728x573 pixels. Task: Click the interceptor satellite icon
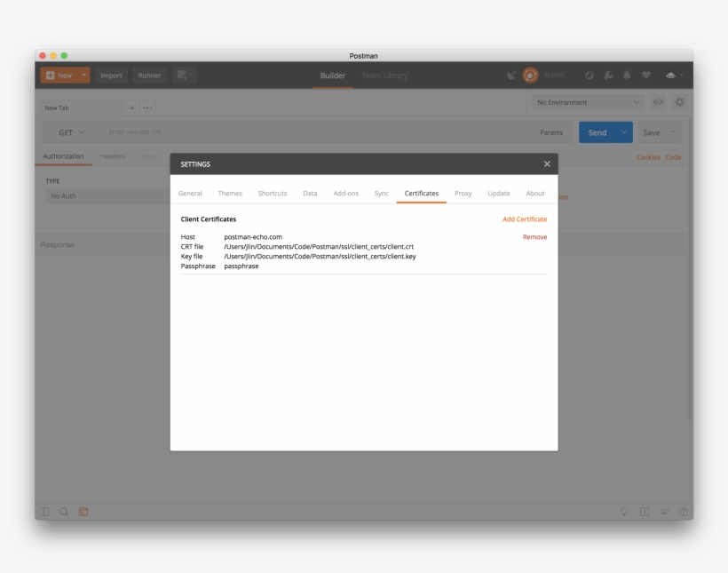(x=511, y=76)
